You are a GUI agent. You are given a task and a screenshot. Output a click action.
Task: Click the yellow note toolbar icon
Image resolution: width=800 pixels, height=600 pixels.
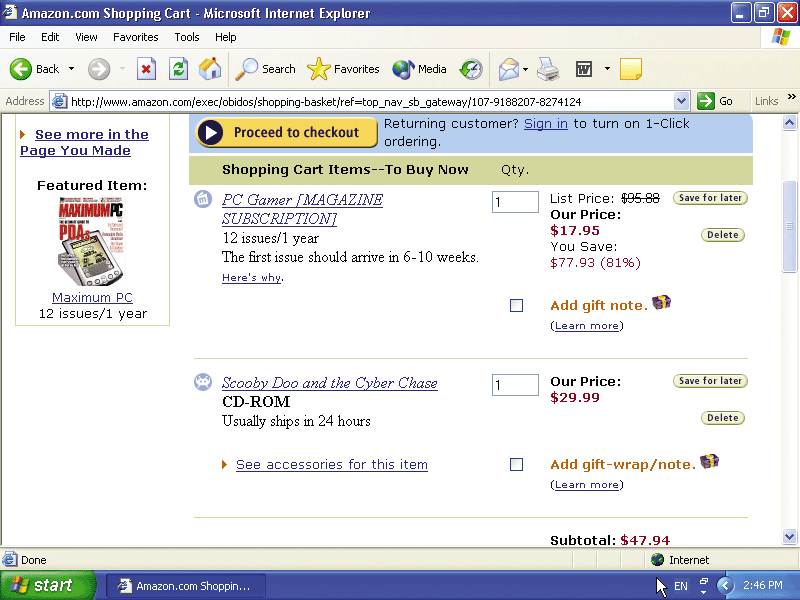pos(631,69)
